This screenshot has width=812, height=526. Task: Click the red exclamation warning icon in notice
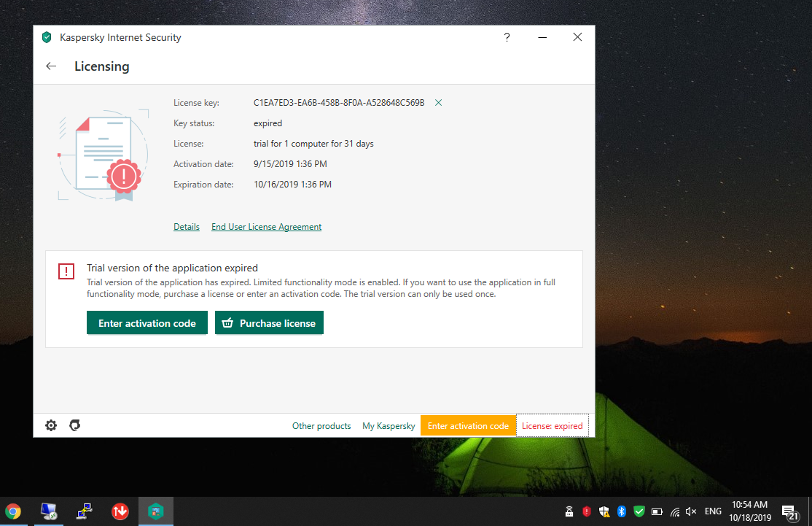66,271
